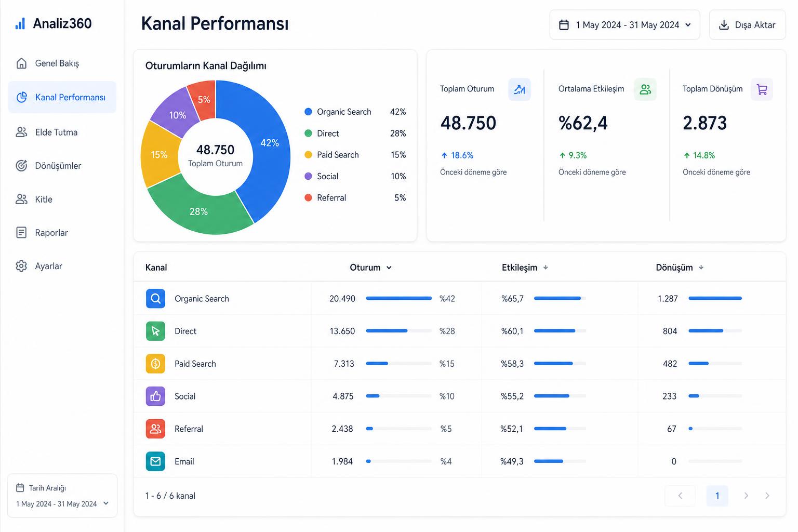This screenshot has height=532, width=798.
Task: Click the Referral people icon in table
Action: pyautogui.click(x=155, y=429)
